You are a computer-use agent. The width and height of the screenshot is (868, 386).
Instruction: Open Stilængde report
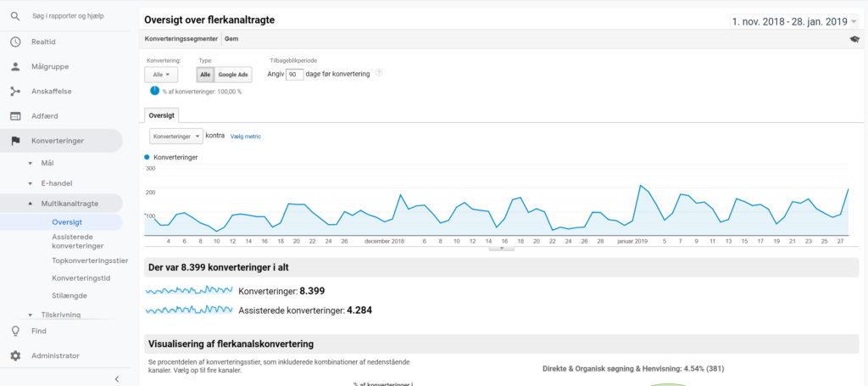(70, 296)
